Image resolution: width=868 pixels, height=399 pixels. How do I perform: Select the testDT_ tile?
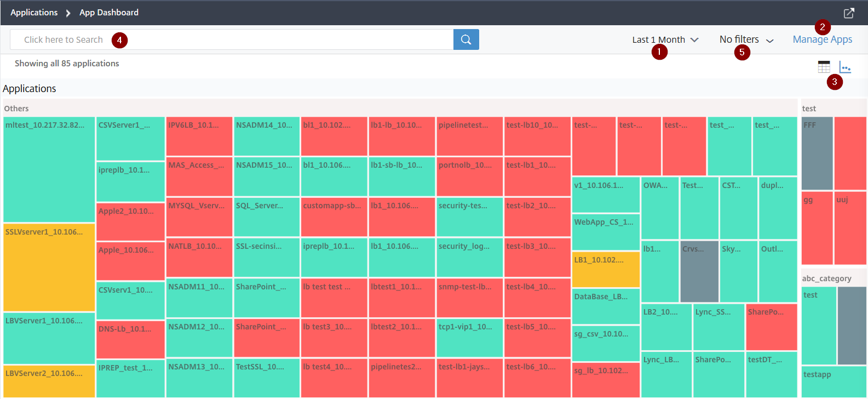(771, 374)
